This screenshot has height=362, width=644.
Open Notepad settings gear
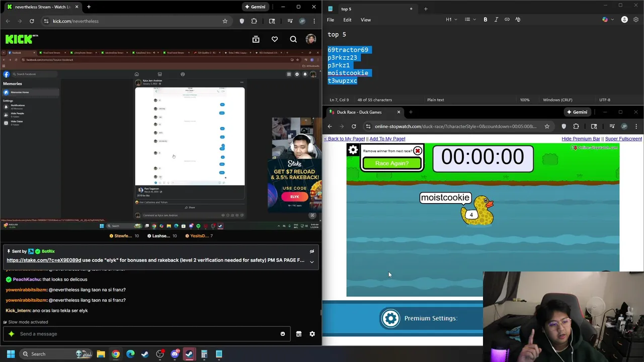[636, 20]
